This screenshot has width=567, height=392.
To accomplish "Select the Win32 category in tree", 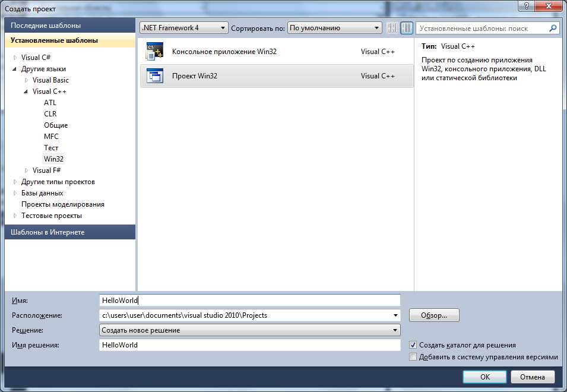I will 53,159.
